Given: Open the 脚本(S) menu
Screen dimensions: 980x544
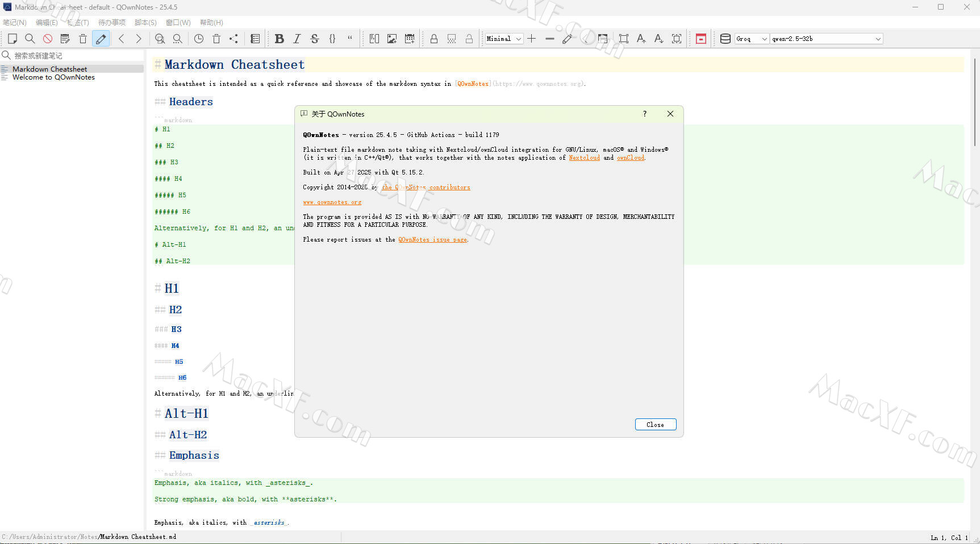Looking at the screenshot, I should coord(145,23).
